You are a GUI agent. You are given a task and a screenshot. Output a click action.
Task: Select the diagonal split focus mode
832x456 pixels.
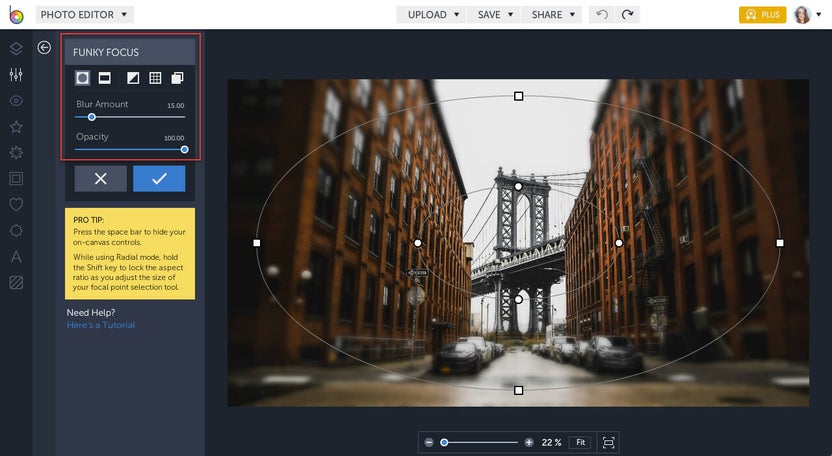click(133, 78)
